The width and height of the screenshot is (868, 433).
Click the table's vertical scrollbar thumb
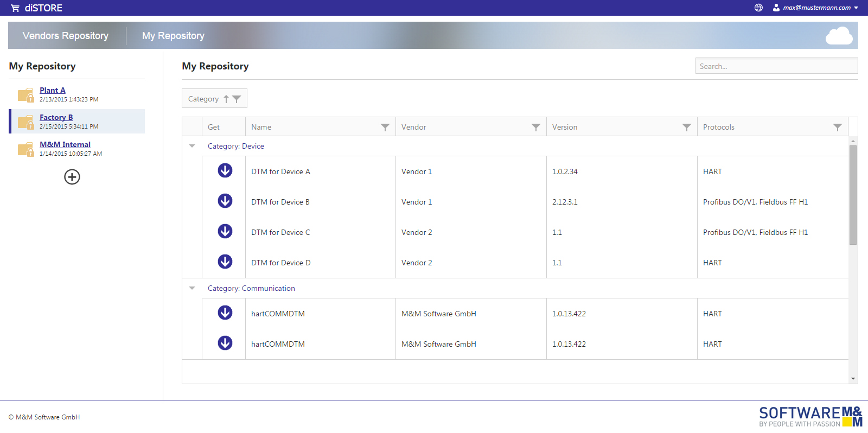click(853, 194)
